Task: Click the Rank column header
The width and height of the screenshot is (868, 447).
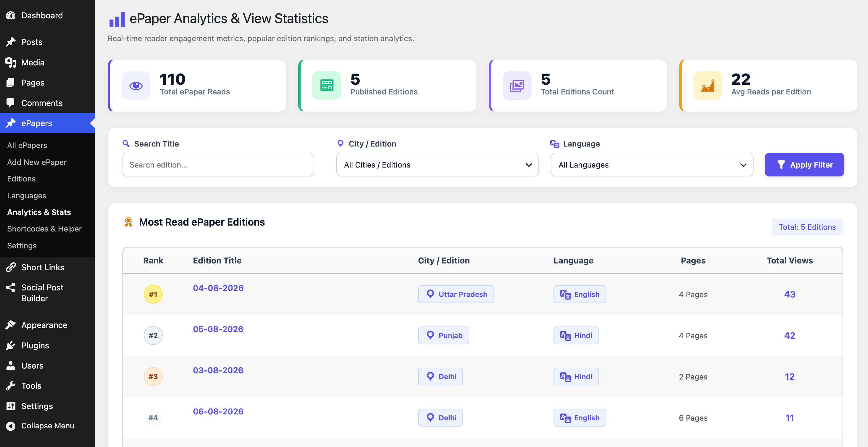Action: pos(153,261)
